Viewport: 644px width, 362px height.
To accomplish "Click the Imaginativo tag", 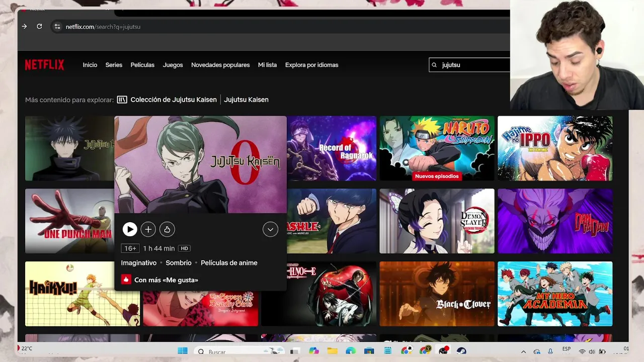I will (x=139, y=263).
